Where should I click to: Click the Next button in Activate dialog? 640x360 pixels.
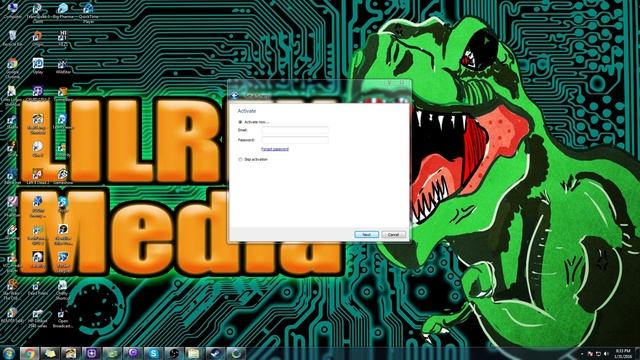coord(366,235)
